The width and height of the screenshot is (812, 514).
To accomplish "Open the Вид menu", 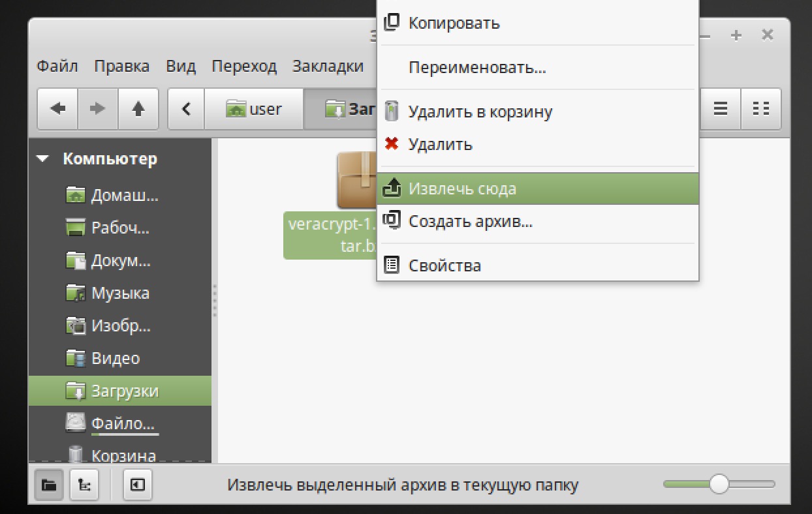I will (181, 66).
